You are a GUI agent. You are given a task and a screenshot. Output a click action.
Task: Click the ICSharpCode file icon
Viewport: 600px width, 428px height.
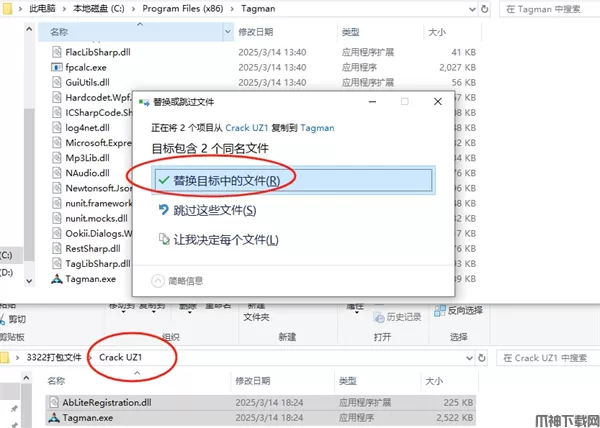(57, 112)
